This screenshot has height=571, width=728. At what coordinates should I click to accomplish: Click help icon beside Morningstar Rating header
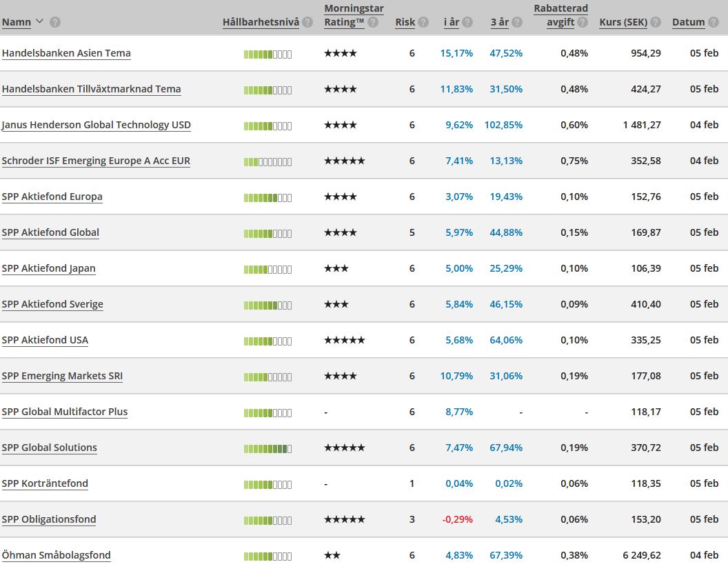click(x=373, y=22)
